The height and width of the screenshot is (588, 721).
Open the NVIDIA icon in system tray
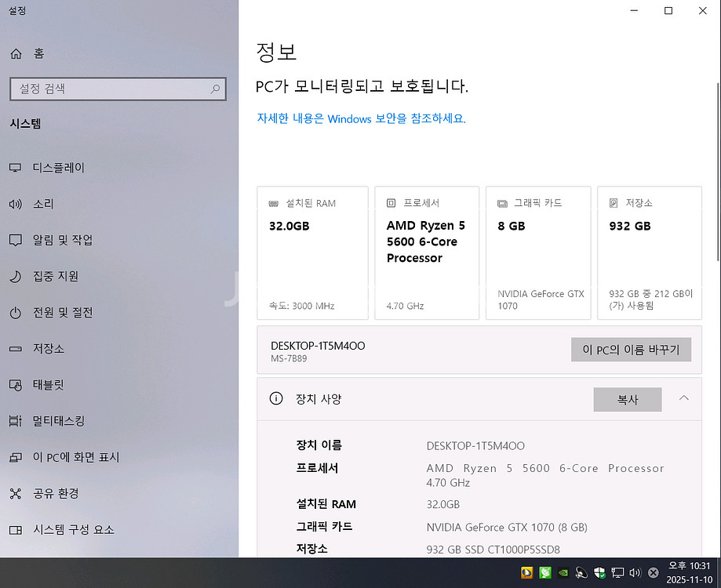coord(564,572)
